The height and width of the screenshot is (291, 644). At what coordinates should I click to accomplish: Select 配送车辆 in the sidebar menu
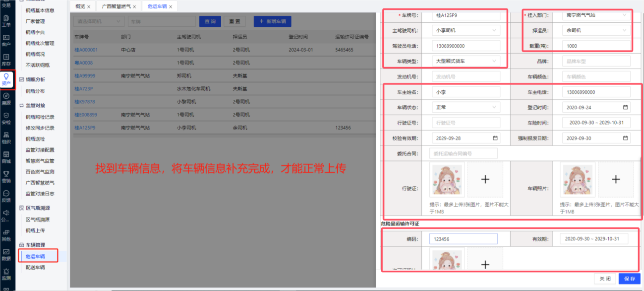35,267
